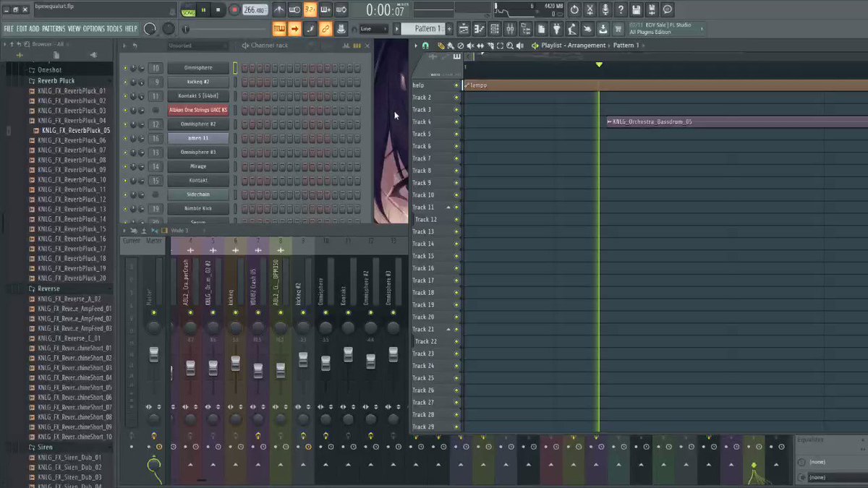Open the Line snap dropdown
The image size is (868, 488).
point(374,28)
